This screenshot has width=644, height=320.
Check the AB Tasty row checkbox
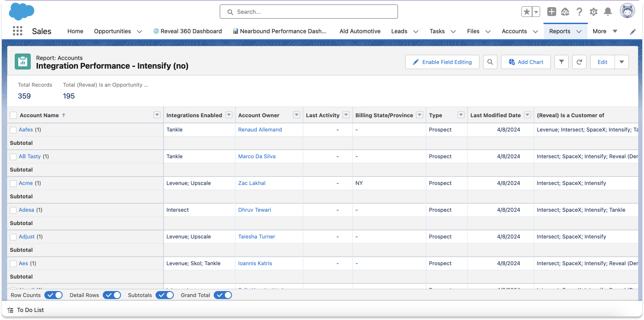(13, 156)
